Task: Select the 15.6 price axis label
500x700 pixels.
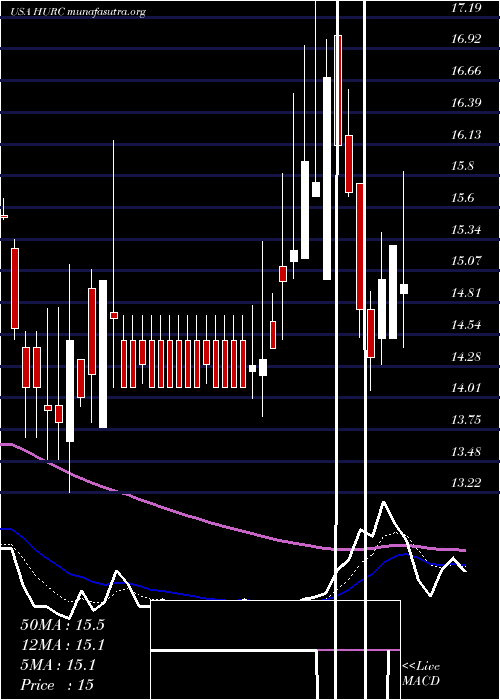Action: 462,198
